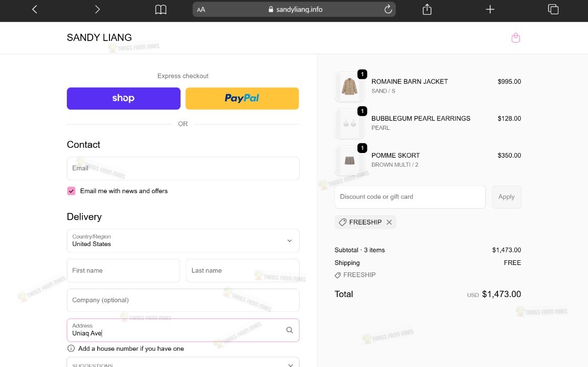The height and width of the screenshot is (367, 588).
Task: Click the Address field containing Uniaq Ave
Action: point(183,330)
